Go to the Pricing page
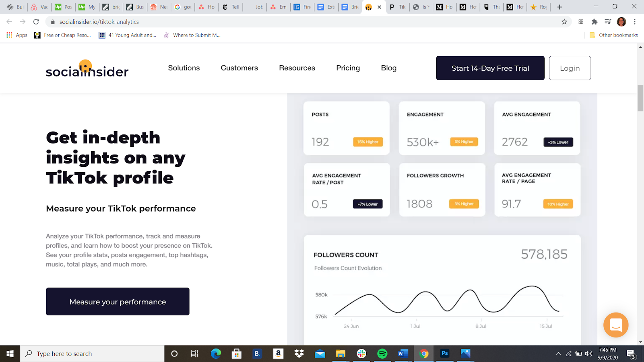The height and width of the screenshot is (362, 644). 348,68
